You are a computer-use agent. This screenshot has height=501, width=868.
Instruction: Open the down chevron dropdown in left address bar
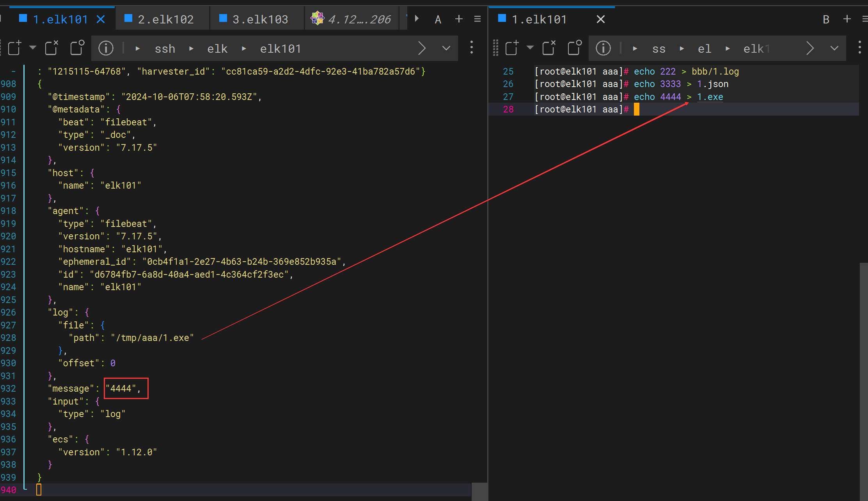point(446,48)
